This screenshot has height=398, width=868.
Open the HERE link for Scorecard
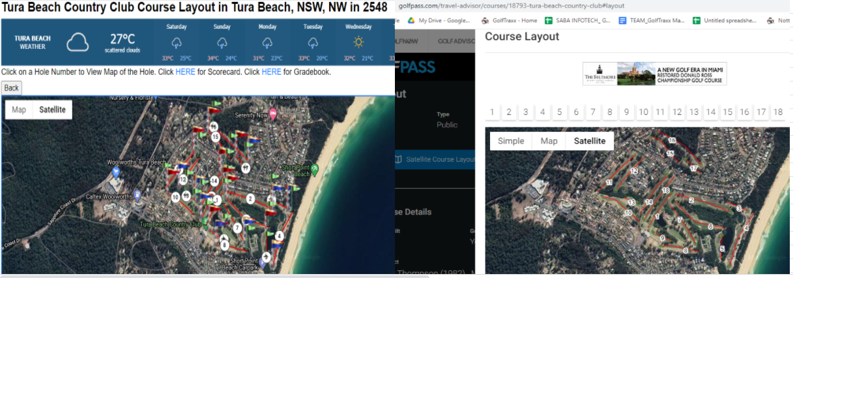coord(185,72)
